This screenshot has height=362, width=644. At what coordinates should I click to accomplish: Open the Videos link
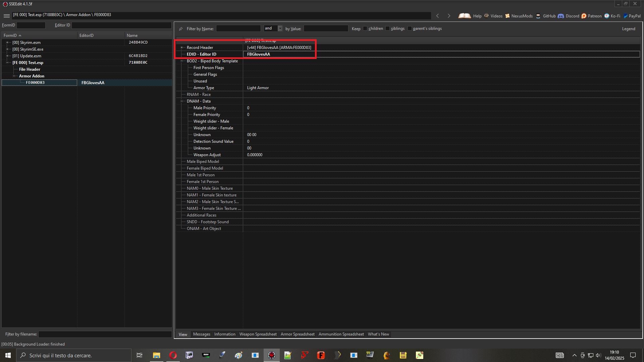(x=493, y=16)
